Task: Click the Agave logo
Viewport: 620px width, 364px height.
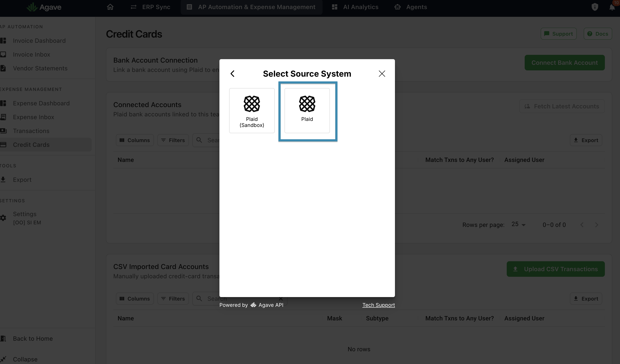Action: tap(44, 7)
